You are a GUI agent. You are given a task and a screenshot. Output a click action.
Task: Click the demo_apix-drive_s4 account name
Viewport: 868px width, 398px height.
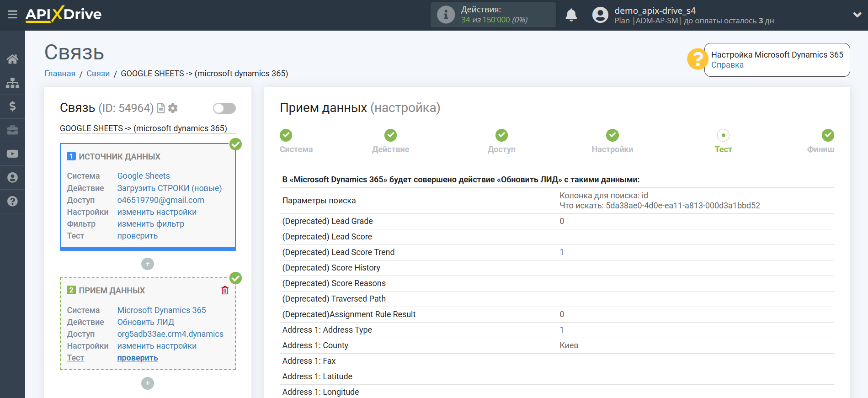pos(655,11)
